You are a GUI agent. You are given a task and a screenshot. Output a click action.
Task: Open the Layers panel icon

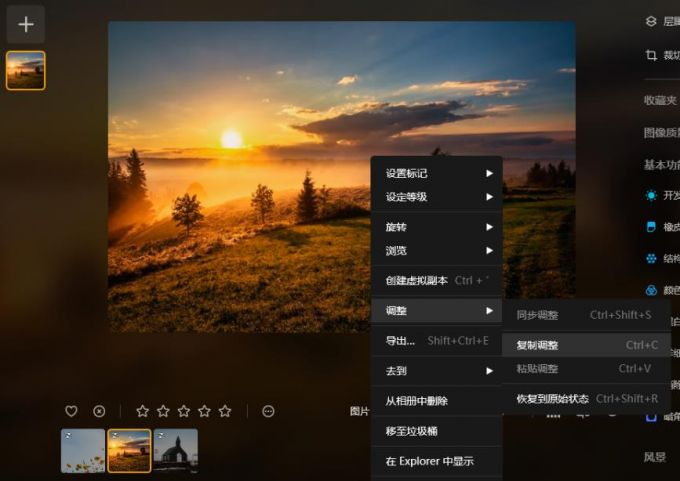point(651,21)
